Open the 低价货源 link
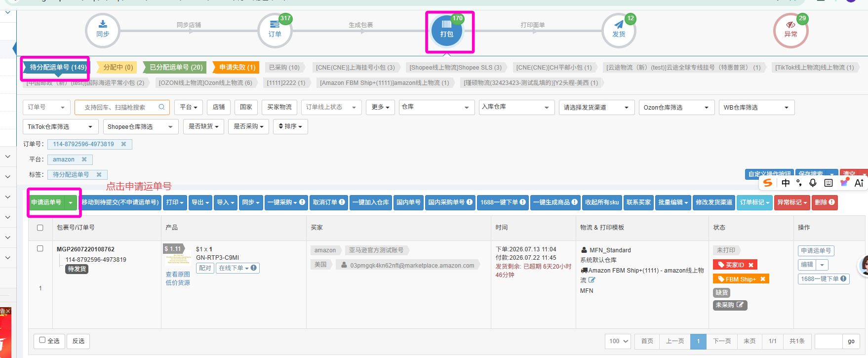This screenshot has width=868, height=358. (x=178, y=283)
